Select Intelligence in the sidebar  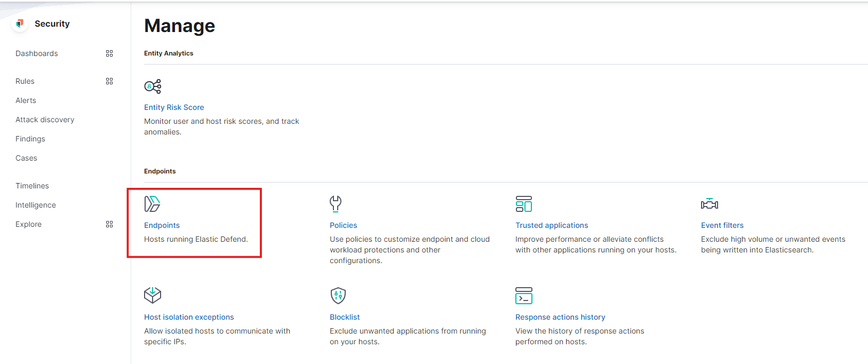[36, 205]
